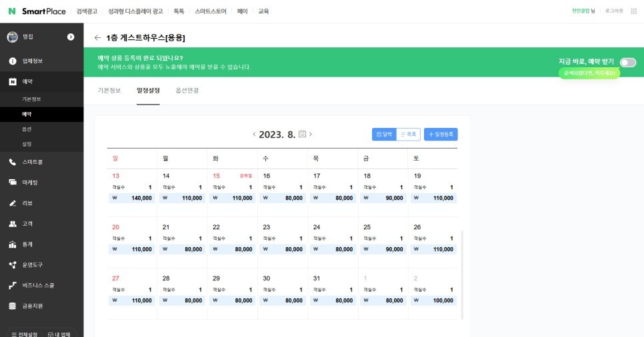Screen dimensions: 644x337
Task: Open the 일정설정 tab
Action: [148, 91]
